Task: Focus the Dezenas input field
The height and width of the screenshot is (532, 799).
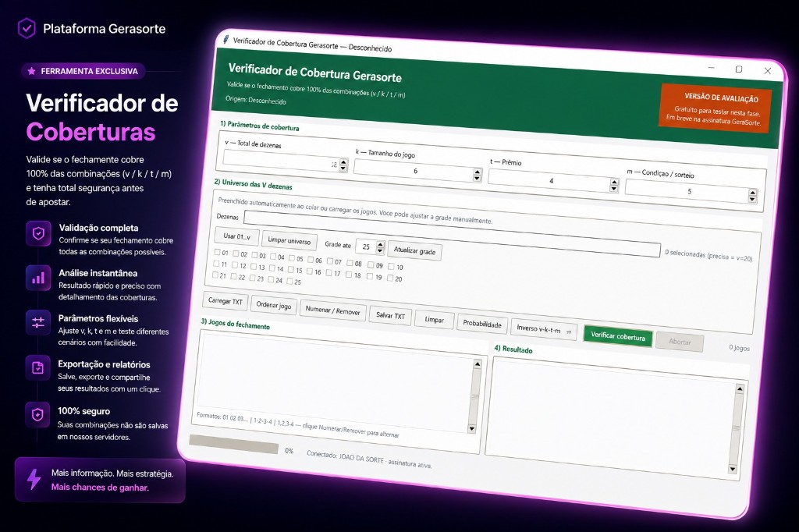Action: tap(452, 233)
